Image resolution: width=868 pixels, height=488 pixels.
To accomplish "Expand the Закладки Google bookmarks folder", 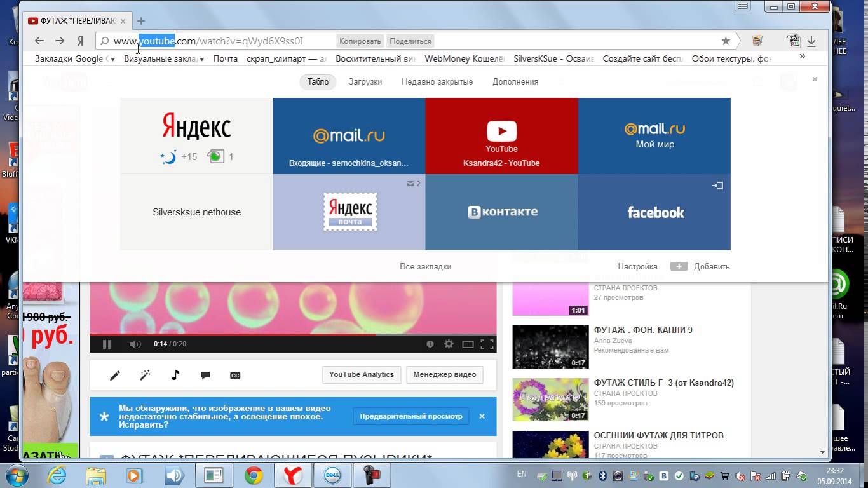I will click(x=75, y=58).
